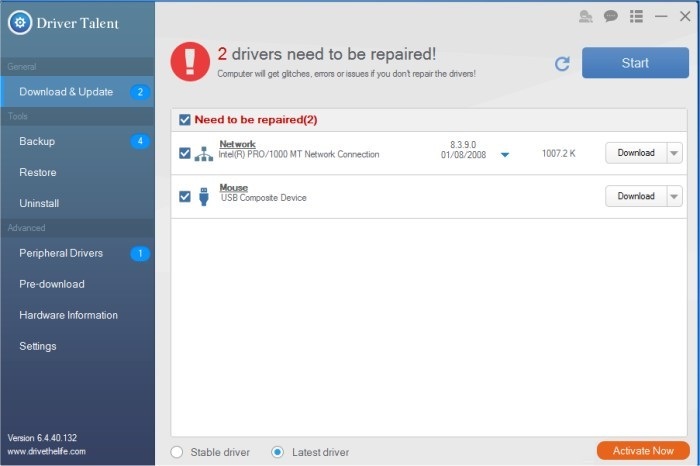Click badge 4 beside Backup
Image resolution: width=700 pixels, height=466 pixels.
pos(140,141)
